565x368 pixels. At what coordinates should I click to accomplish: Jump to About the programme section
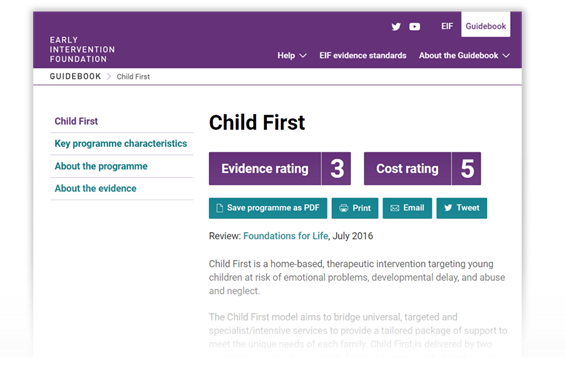pyautogui.click(x=101, y=166)
